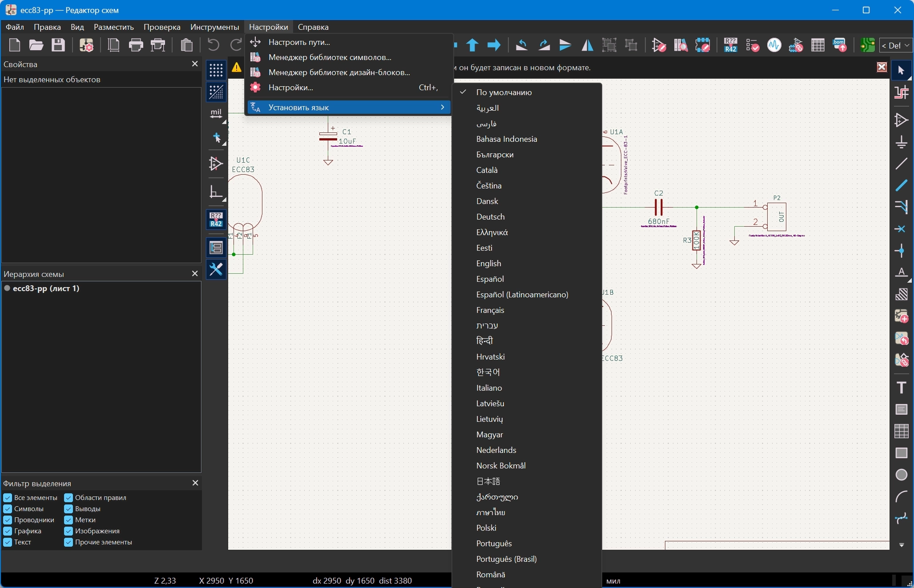The width and height of the screenshot is (914, 588).
Task: Expand the Установить язык submenu arrow
Action: [x=442, y=107]
